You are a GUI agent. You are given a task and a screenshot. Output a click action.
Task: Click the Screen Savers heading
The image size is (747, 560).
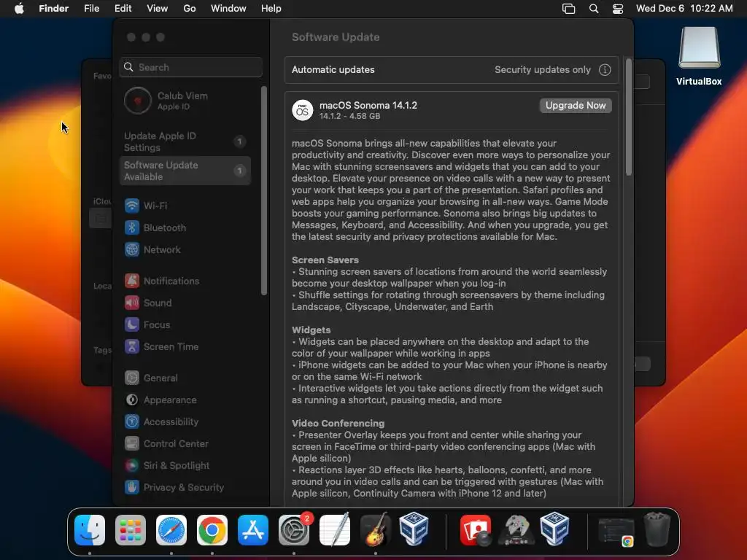pos(325,260)
